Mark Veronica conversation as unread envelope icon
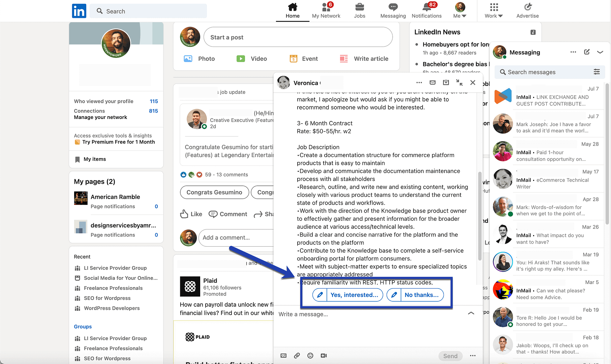The height and width of the screenshot is (364, 611). (x=433, y=83)
